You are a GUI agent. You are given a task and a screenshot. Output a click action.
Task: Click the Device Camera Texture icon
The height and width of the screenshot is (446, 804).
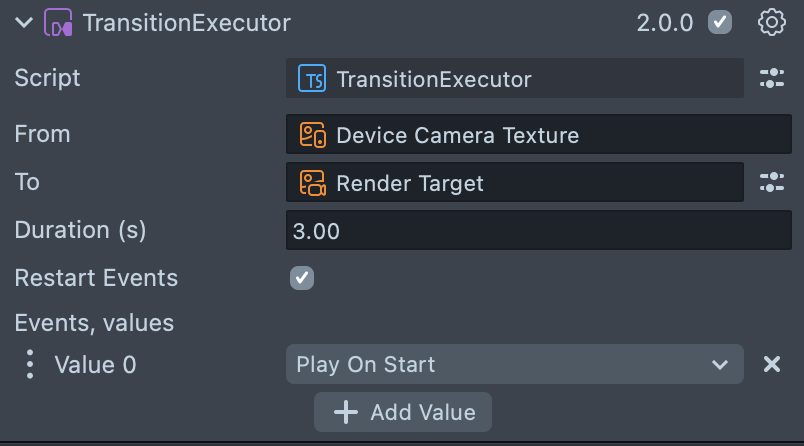pos(313,135)
